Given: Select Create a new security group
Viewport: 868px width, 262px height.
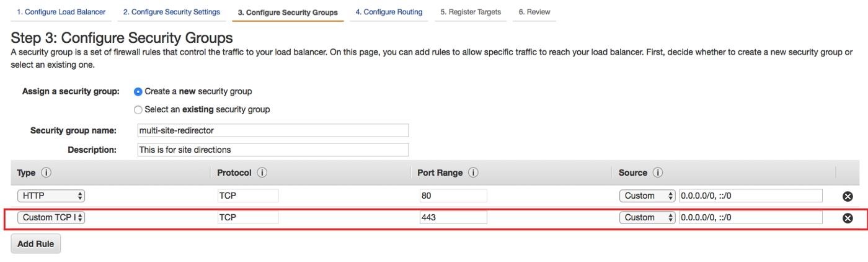Looking at the screenshot, I should pyautogui.click(x=138, y=91).
